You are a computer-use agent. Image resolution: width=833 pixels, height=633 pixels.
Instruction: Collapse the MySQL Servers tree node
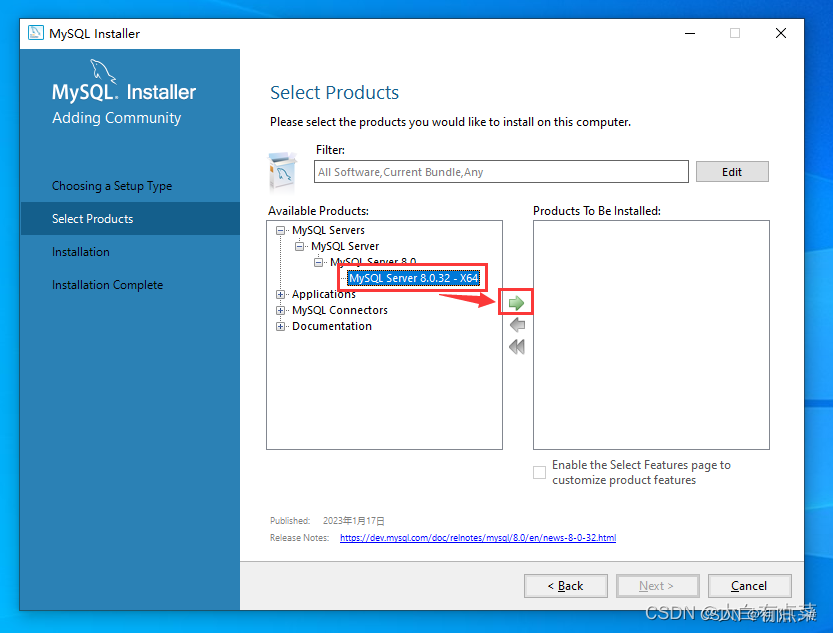coord(280,230)
